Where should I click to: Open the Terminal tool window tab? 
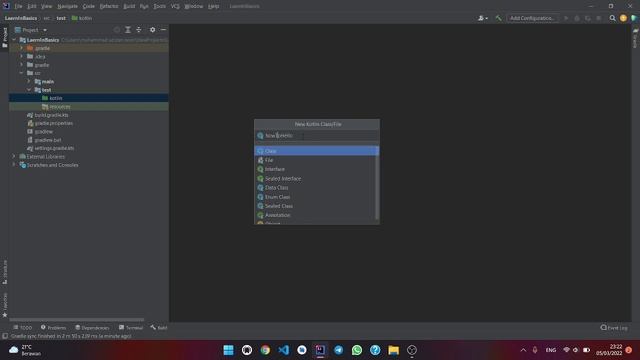point(131,327)
